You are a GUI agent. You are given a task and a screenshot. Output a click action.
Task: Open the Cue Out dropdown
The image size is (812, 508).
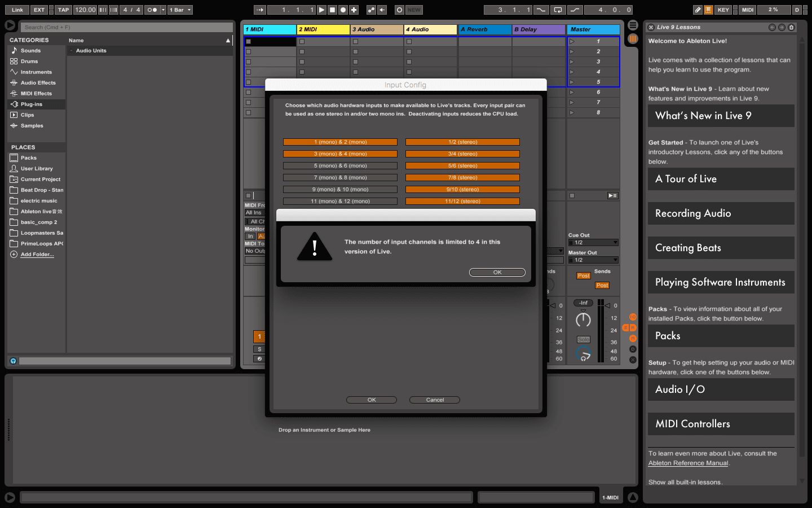pyautogui.click(x=593, y=243)
